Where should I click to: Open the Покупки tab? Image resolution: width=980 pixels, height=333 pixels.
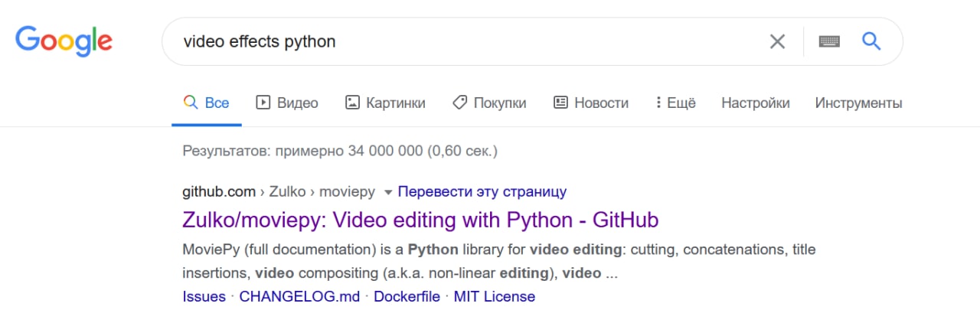pos(489,103)
